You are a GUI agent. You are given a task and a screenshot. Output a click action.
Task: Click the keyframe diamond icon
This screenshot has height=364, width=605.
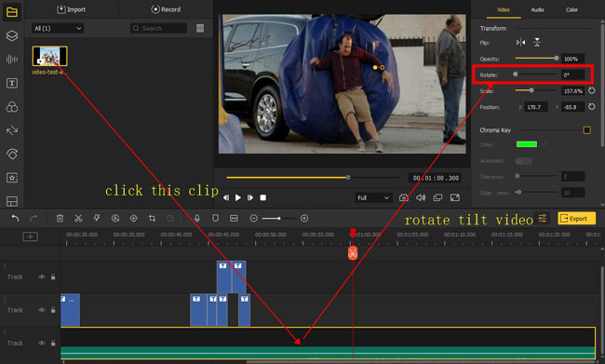pos(133,218)
